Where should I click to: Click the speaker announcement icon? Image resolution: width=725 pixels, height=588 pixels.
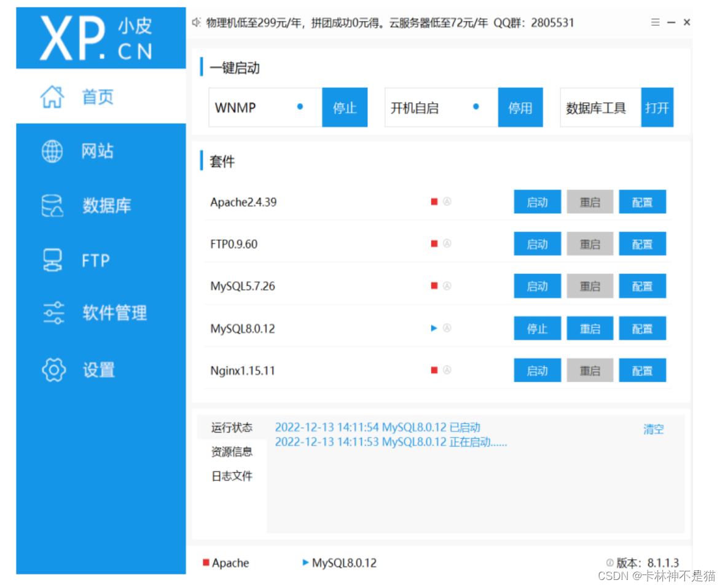point(197,22)
